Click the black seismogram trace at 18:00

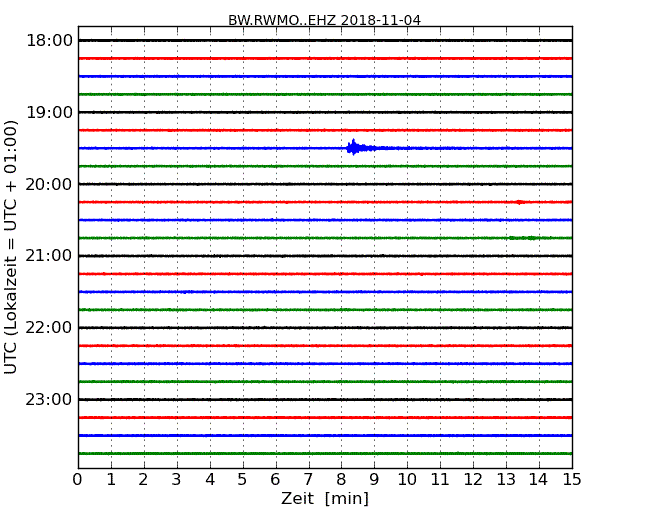[x=325, y=40]
